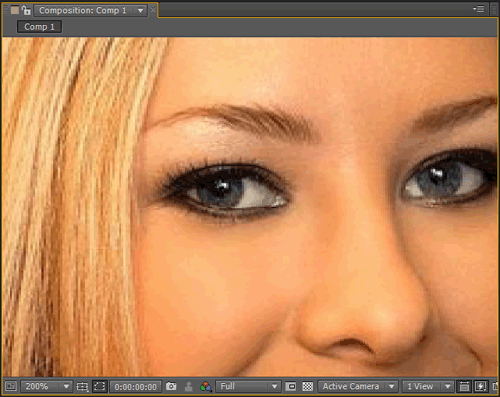Open the Composition: Comp 1 tab dropdown arrow
Viewport: 500px width, 397px height.
pos(141,11)
